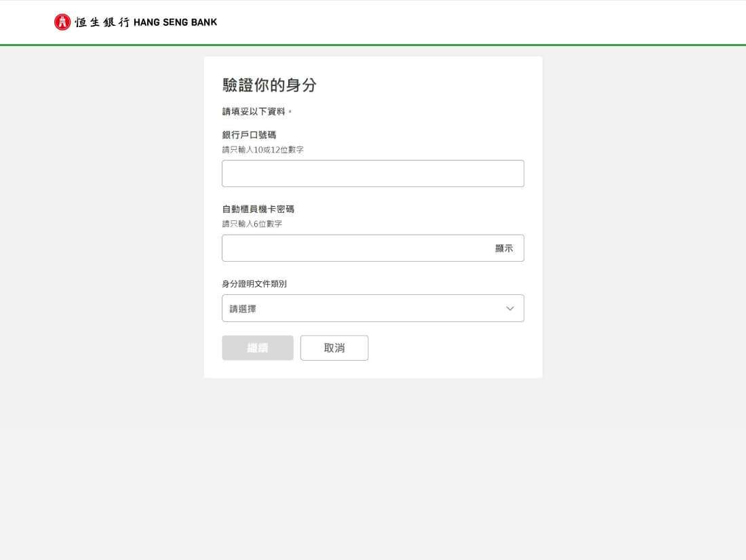The width and height of the screenshot is (746, 560).
Task: Click the chevron arrow in the document dropdown
Action: [x=510, y=308]
